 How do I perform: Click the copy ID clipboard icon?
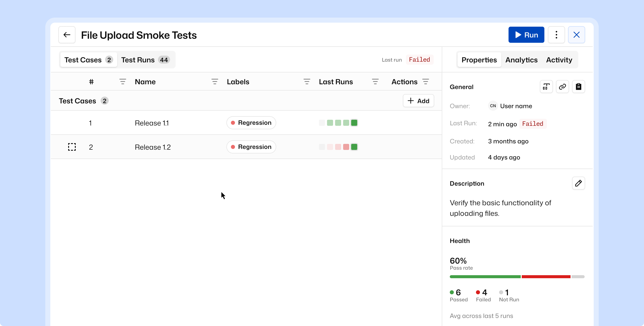pos(578,87)
